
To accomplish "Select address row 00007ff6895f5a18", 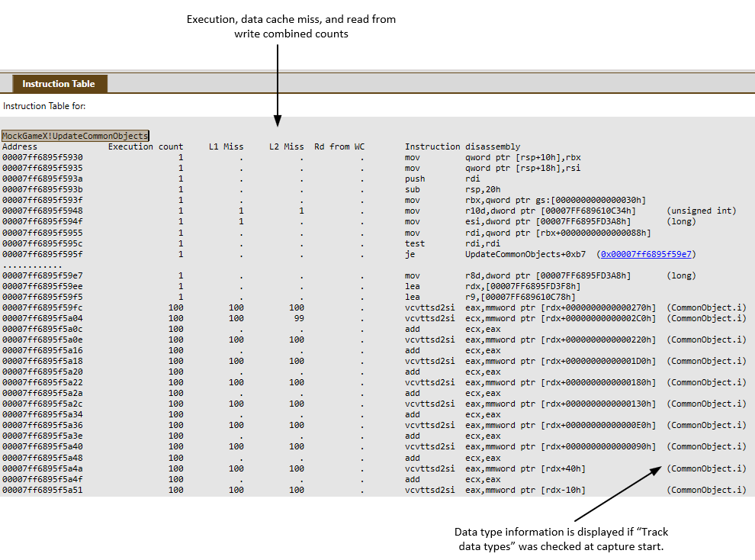I will tap(374, 361).
